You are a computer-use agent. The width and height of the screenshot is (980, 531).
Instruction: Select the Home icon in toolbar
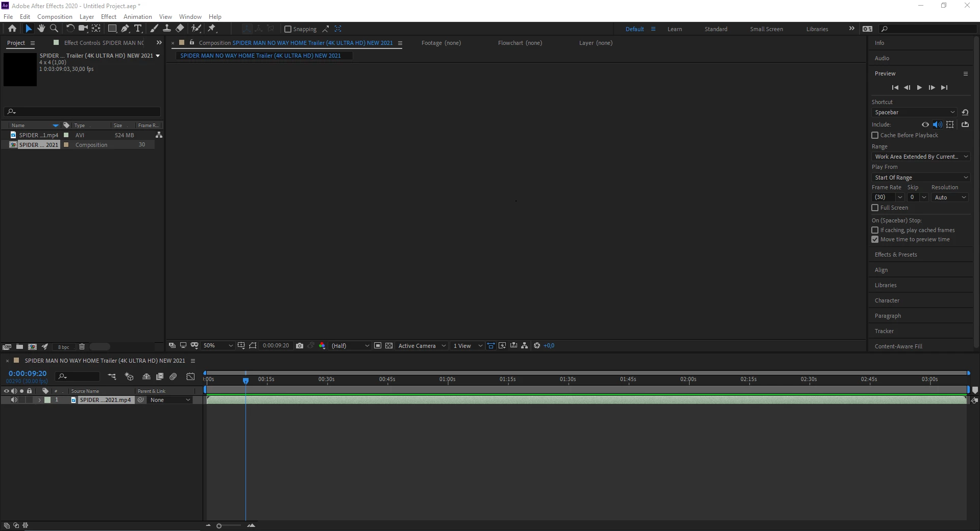pyautogui.click(x=12, y=29)
